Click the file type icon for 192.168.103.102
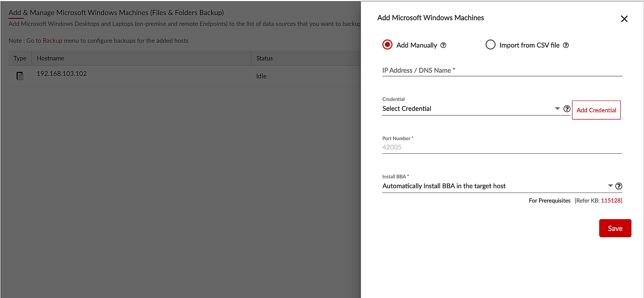Screen dimensions: 644x298 (20, 76)
